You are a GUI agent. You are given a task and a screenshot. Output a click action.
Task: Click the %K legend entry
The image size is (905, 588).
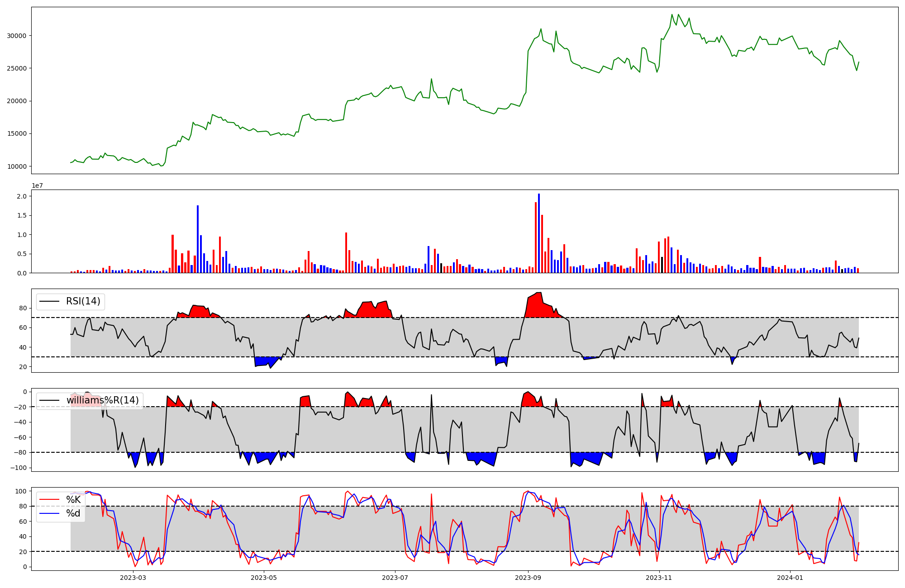pyautogui.click(x=73, y=500)
